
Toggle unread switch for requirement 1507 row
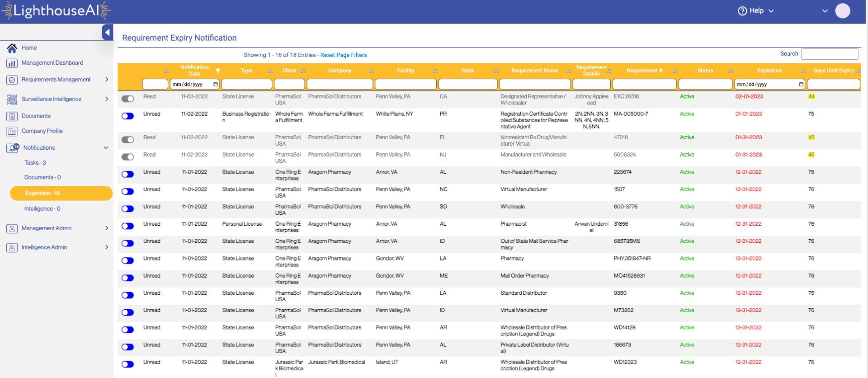128,191
